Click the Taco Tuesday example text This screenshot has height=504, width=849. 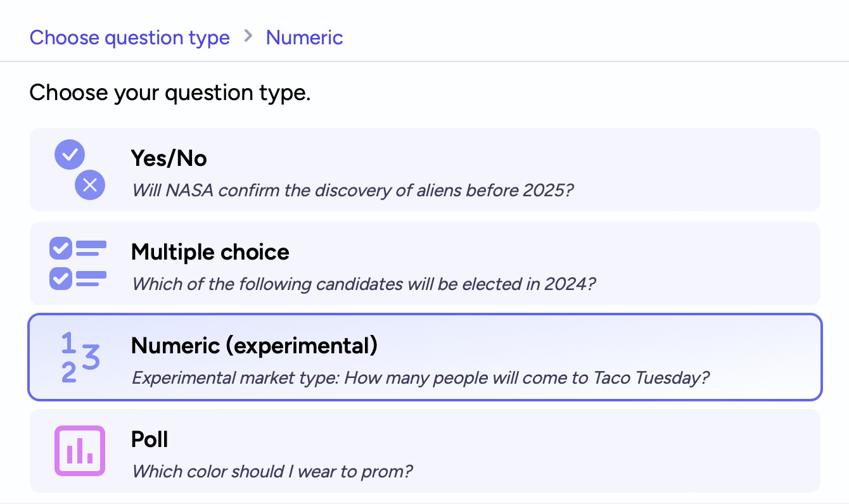(x=420, y=378)
